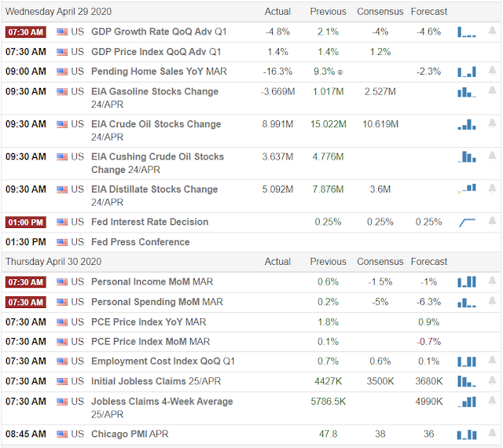Click the Thursday April 30 2020 date header
The image size is (503, 448).
[53, 262]
